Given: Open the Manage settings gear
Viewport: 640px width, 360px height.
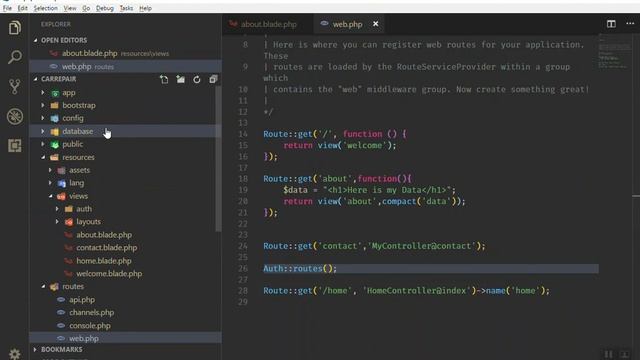Looking at the screenshot, I should [x=15, y=354].
